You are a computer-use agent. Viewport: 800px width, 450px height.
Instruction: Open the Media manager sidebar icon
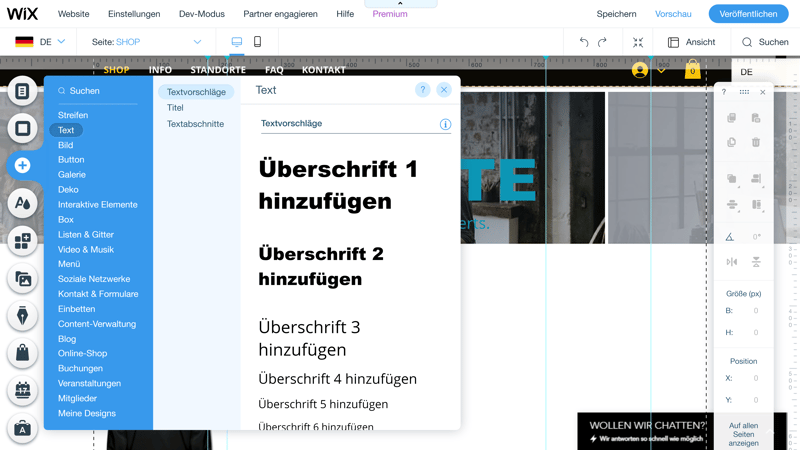point(22,278)
